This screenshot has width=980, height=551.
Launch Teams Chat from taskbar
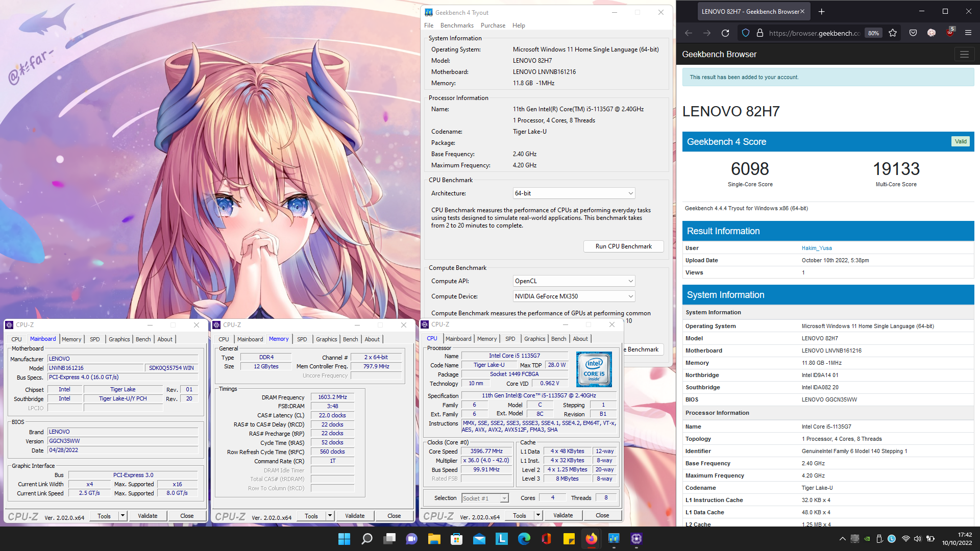point(412,539)
